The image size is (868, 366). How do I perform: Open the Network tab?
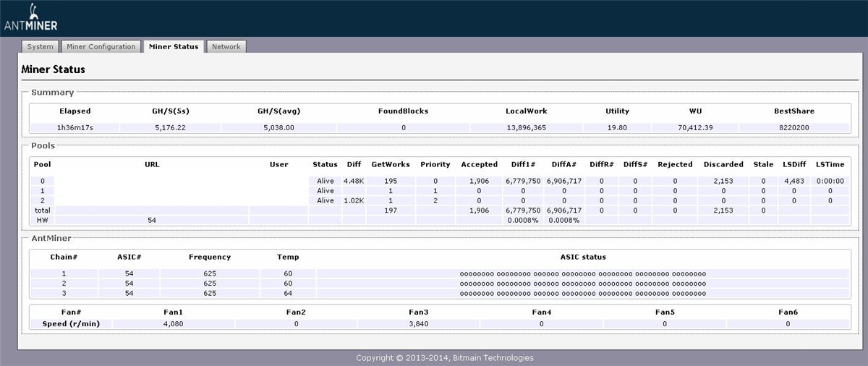[x=226, y=47]
